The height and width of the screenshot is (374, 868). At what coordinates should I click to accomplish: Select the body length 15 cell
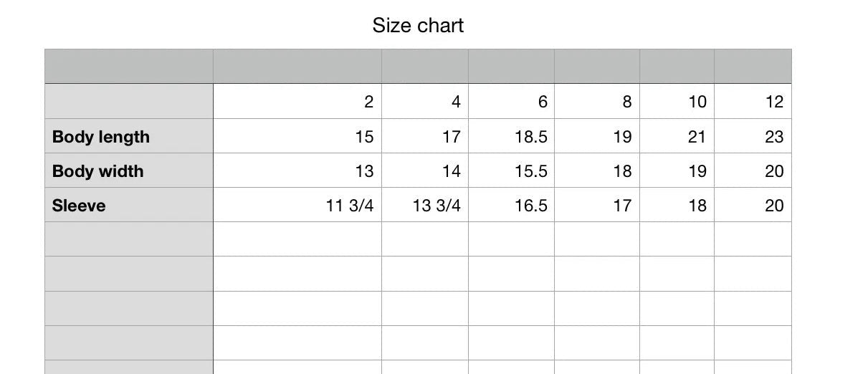(x=297, y=136)
